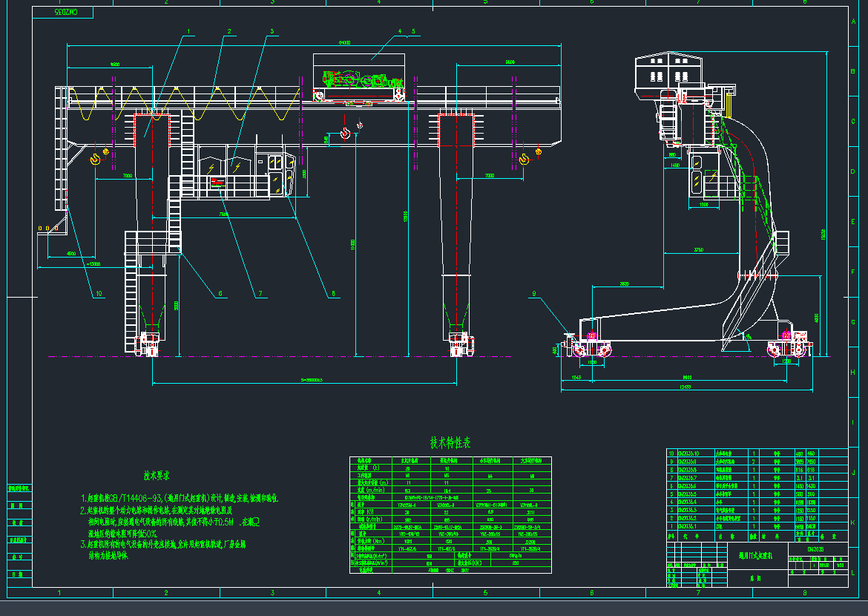Click the CM2035 drawing number in title block

point(817,549)
